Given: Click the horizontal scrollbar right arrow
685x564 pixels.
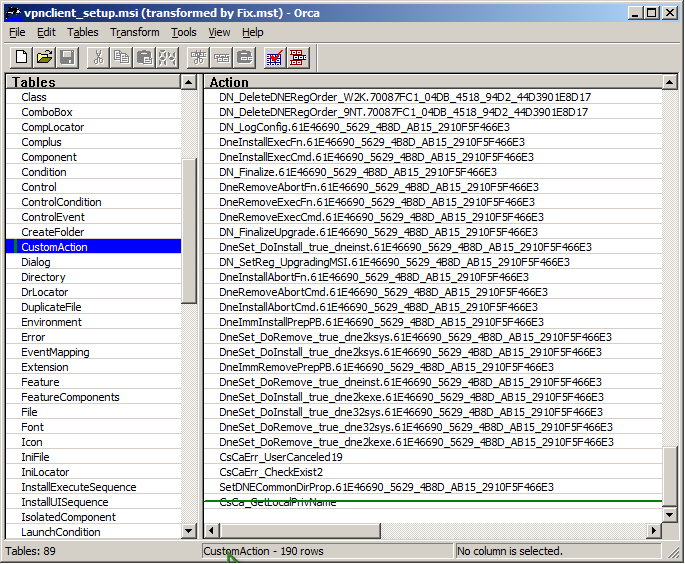Looking at the screenshot, I should pos(654,531).
